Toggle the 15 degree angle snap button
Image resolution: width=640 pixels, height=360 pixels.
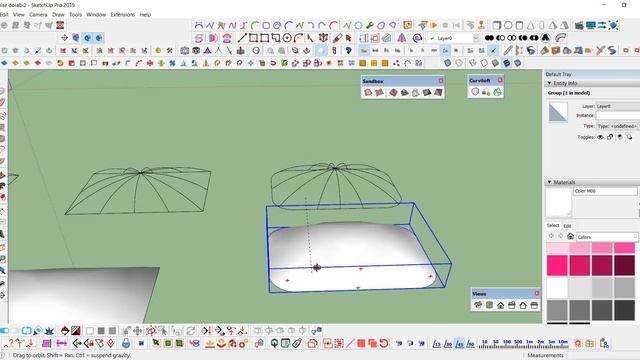[x=437, y=343]
